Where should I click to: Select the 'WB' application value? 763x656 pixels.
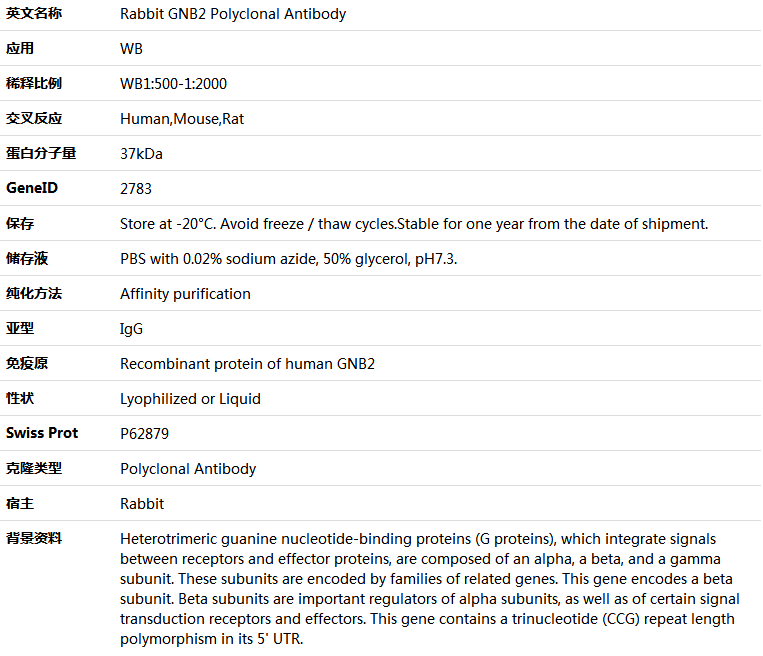point(131,49)
